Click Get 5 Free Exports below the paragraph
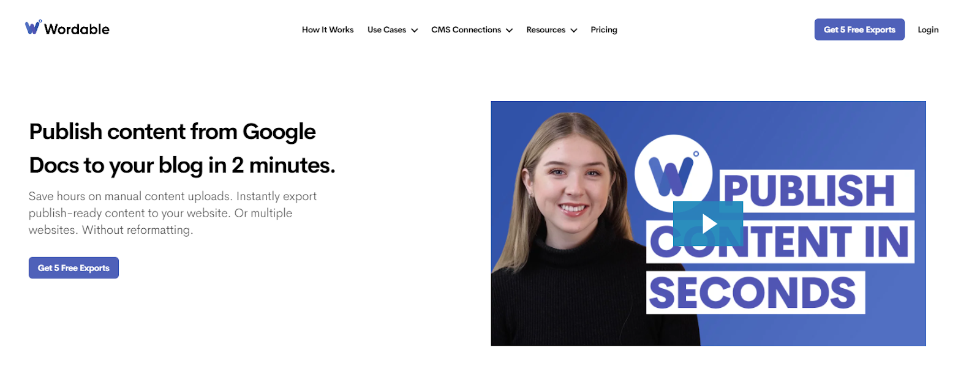 (x=73, y=268)
